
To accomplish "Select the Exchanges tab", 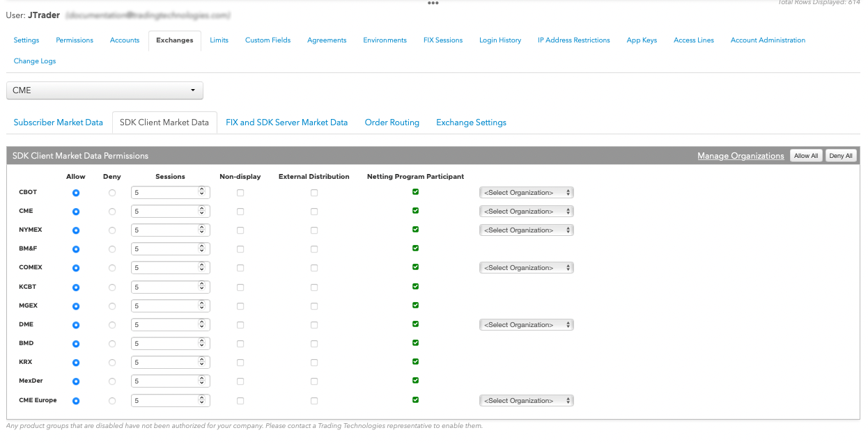I will 175,40.
